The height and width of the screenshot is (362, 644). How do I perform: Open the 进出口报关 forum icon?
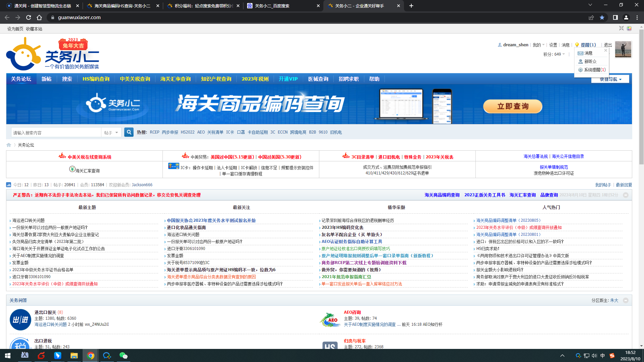point(20,320)
